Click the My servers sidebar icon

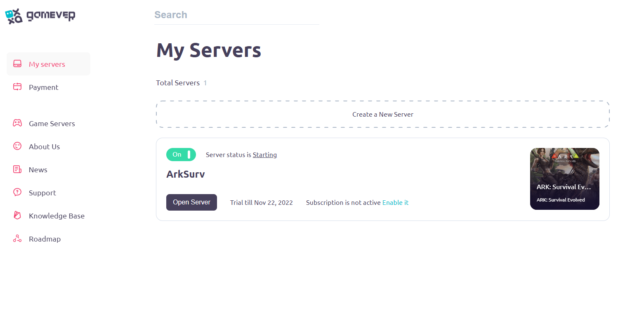coord(17,63)
